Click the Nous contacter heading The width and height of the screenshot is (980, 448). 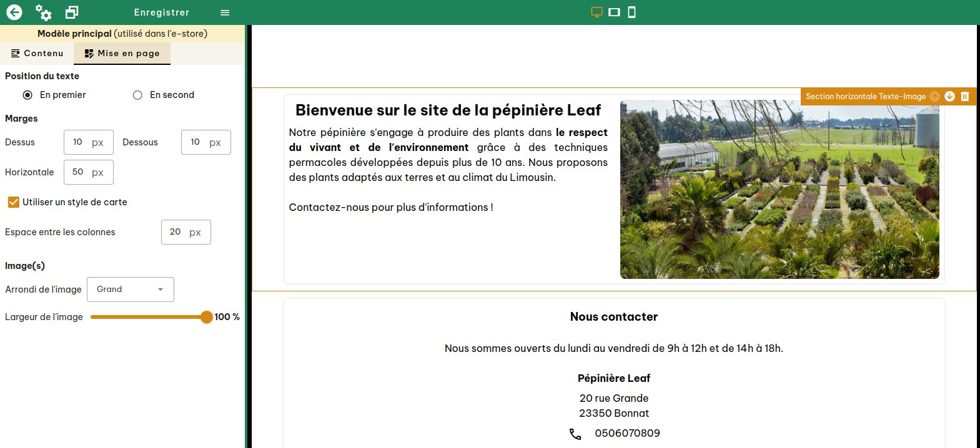click(x=614, y=317)
